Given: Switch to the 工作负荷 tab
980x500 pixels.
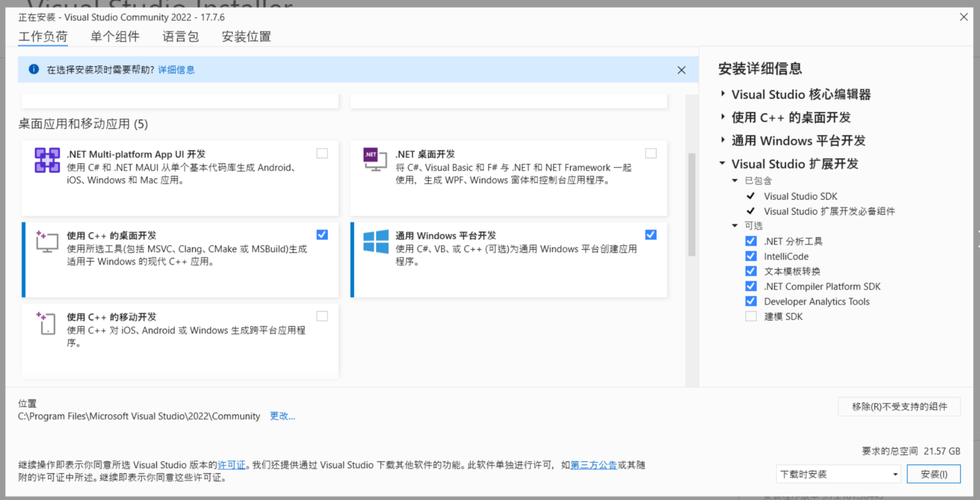Looking at the screenshot, I should point(43,37).
